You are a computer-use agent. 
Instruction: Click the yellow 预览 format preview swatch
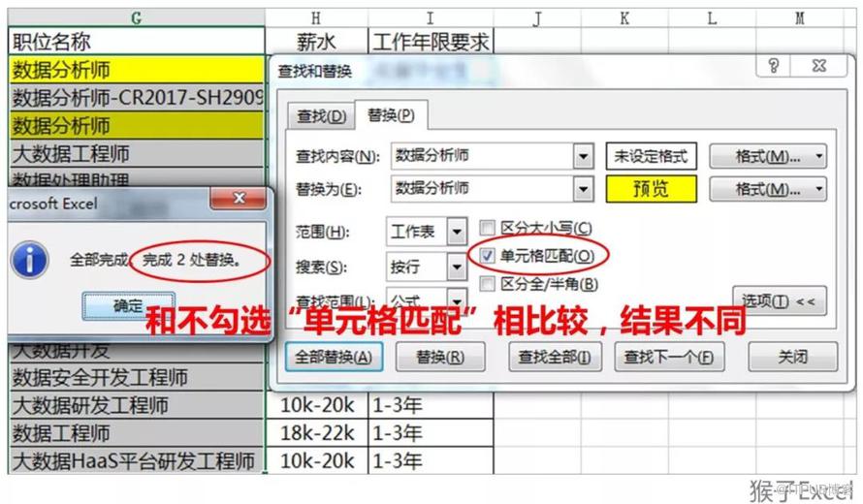[651, 189]
